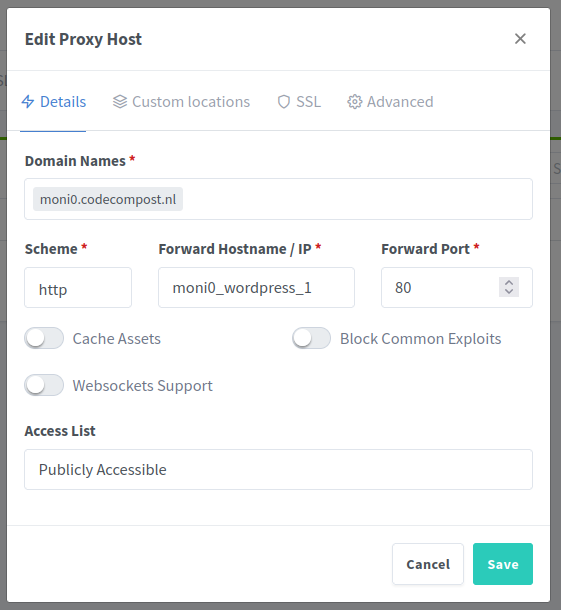Open the Scheme dropdown showing http
This screenshot has width=561, height=610.
(78, 287)
